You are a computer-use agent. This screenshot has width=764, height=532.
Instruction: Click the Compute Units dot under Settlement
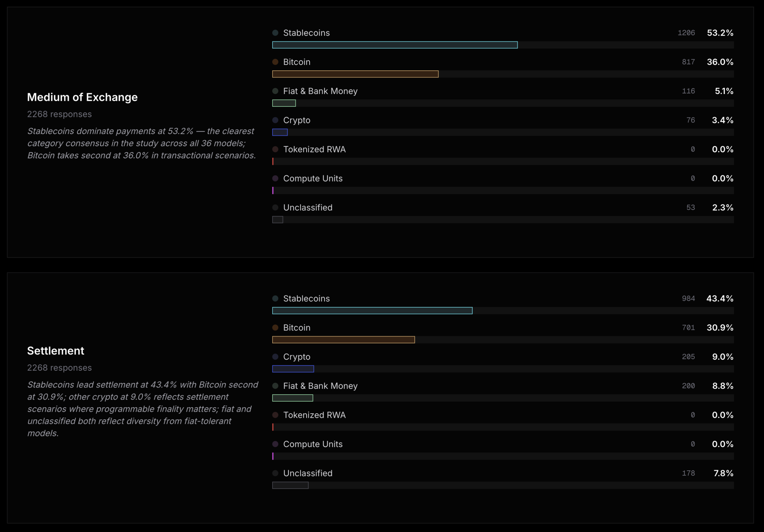click(275, 444)
